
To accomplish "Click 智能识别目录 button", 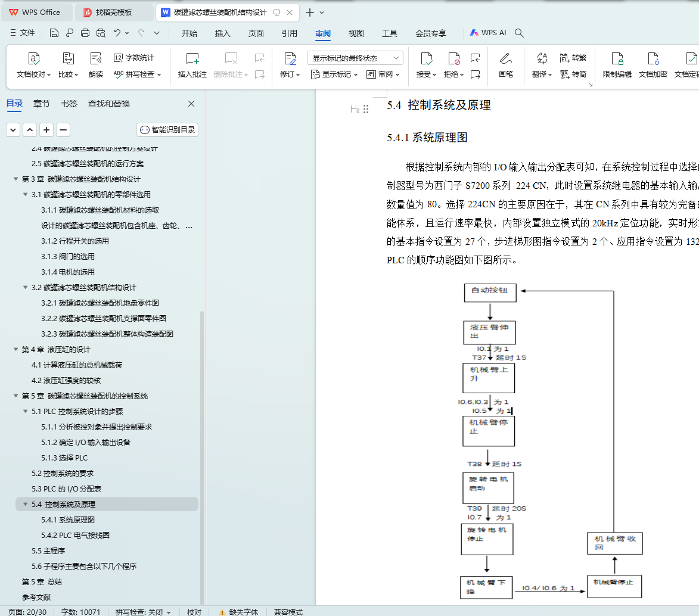I will (167, 130).
